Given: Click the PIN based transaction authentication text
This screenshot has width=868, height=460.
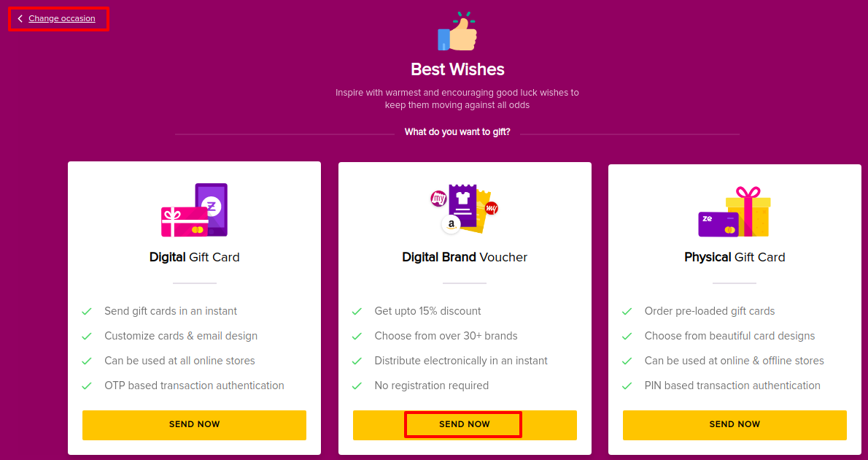Looking at the screenshot, I should 732,386.
